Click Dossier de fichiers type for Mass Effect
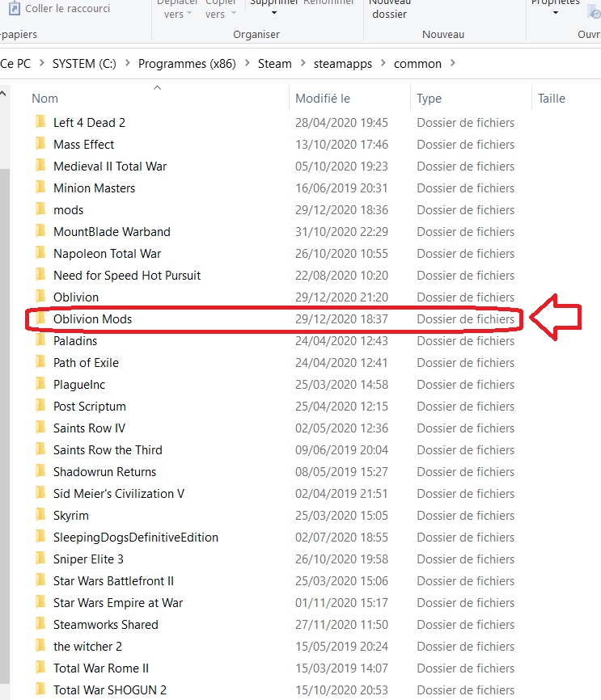Screen dimensions: 601x700 click(466, 144)
